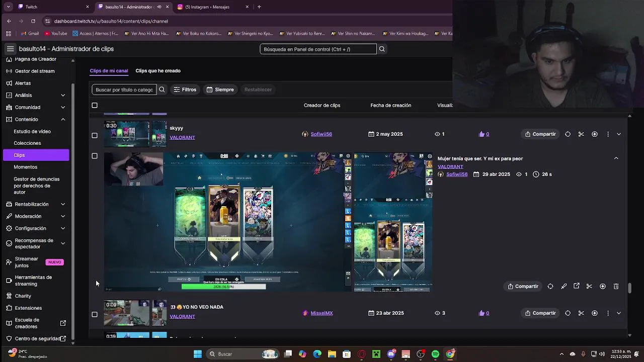Click the plus-circle icon in expanded clip actions
The width and height of the screenshot is (644, 362).
pos(603,287)
